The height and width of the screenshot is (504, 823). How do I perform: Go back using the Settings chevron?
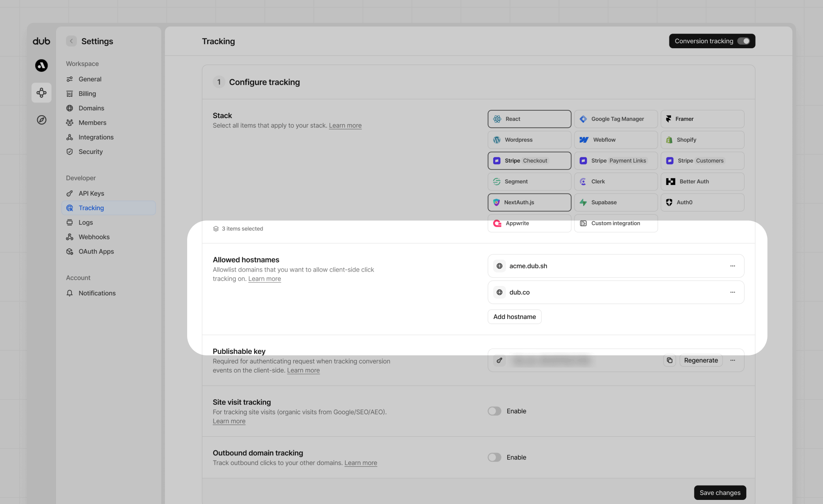(71, 41)
